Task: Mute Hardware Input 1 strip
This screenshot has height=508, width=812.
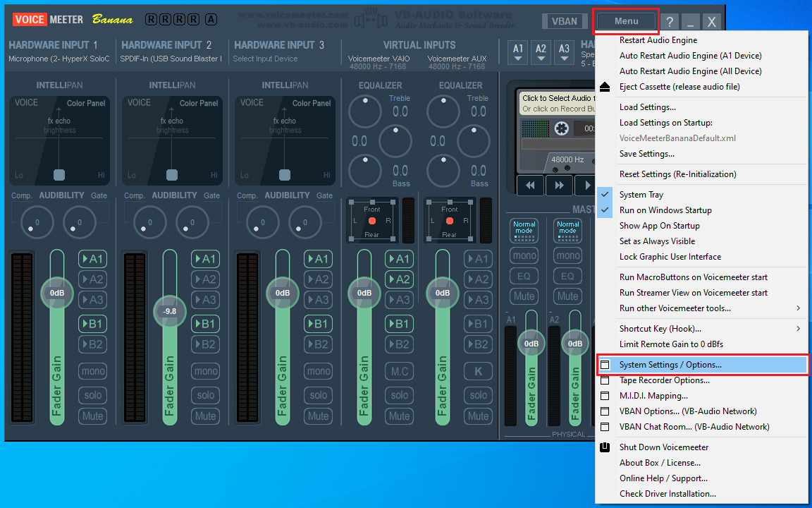Action: [x=93, y=416]
